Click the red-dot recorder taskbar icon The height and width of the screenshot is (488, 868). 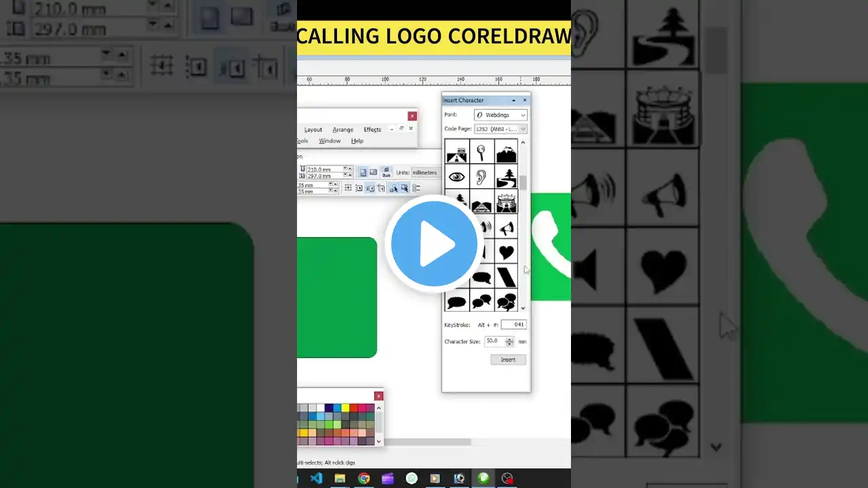tap(507, 479)
